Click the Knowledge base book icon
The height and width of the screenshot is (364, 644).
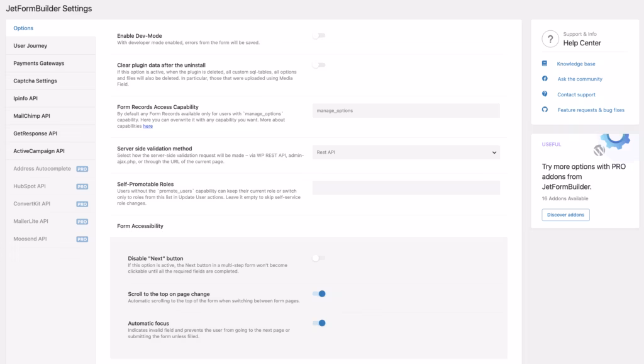coord(545,64)
